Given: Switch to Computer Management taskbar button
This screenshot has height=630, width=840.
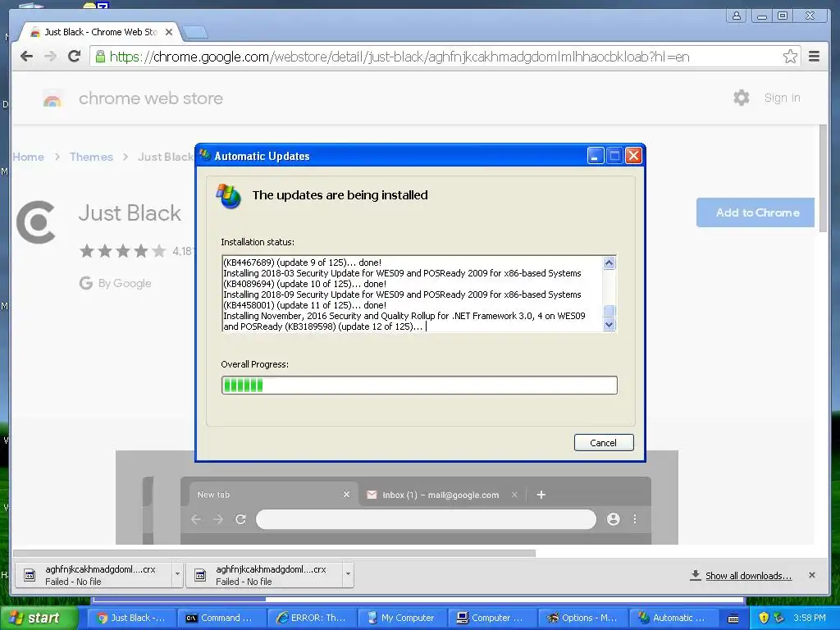Looking at the screenshot, I should [492, 618].
